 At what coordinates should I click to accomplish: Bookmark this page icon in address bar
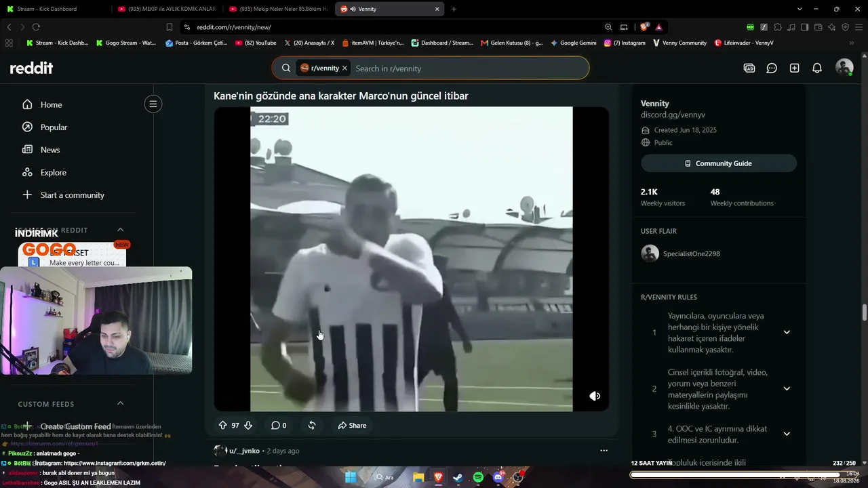[170, 27]
